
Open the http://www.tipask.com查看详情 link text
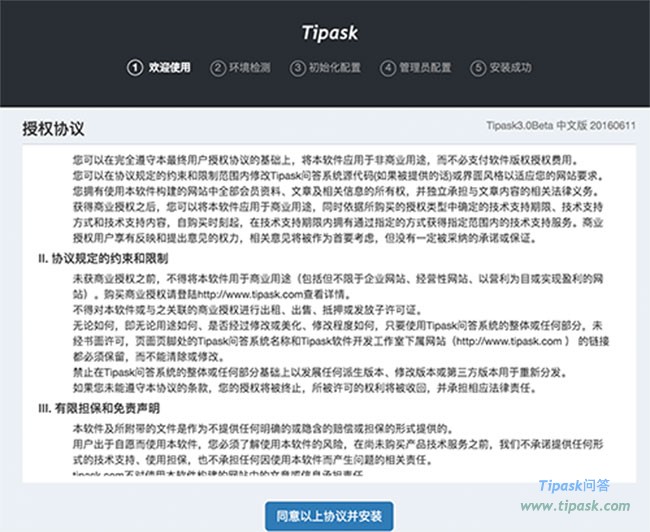pyautogui.click(x=274, y=294)
